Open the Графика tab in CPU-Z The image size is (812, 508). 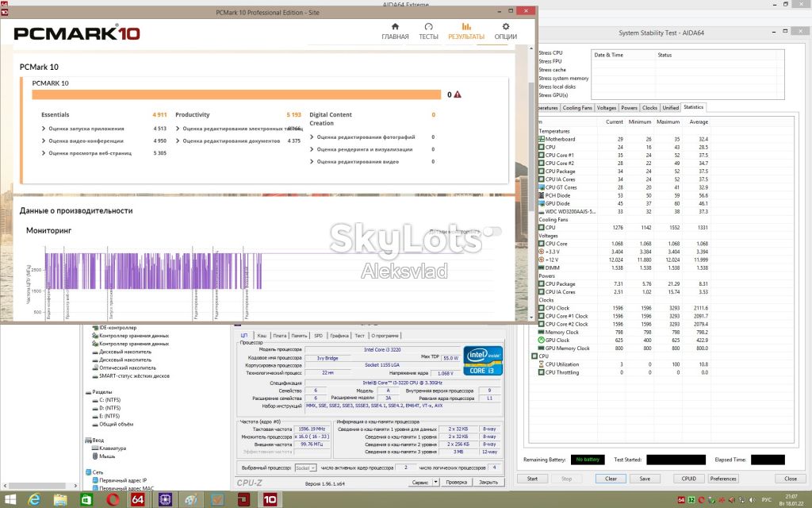click(339, 336)
